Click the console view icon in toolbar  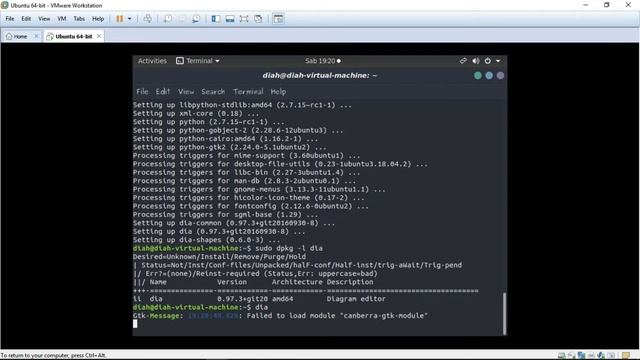(278, 19)
